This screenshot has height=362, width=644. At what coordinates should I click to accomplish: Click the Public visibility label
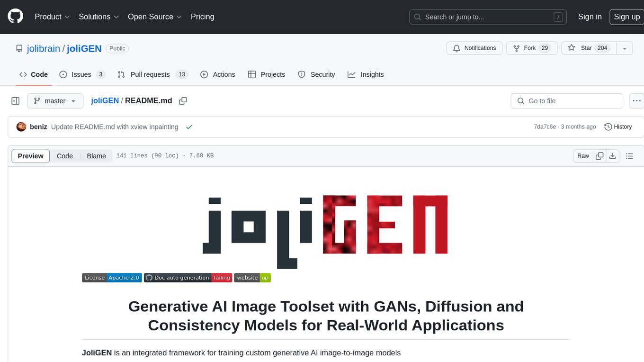pyautogui.click(x=117, y=48)
